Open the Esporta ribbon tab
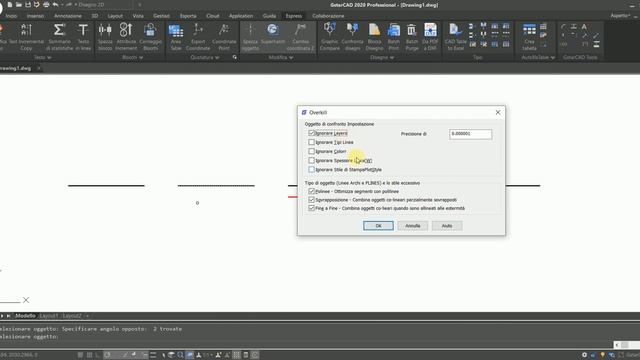The image size is (640, 360). coord(188,16)
